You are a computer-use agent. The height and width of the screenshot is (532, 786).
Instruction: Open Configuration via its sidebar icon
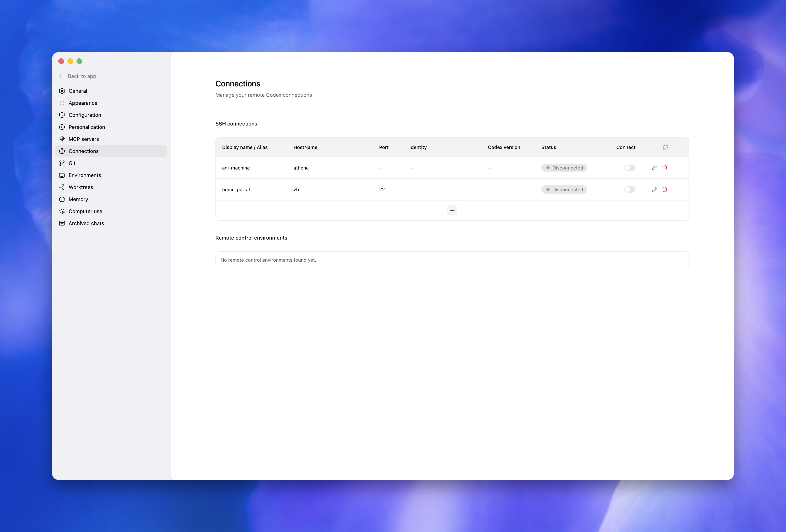tap(62, 115)
